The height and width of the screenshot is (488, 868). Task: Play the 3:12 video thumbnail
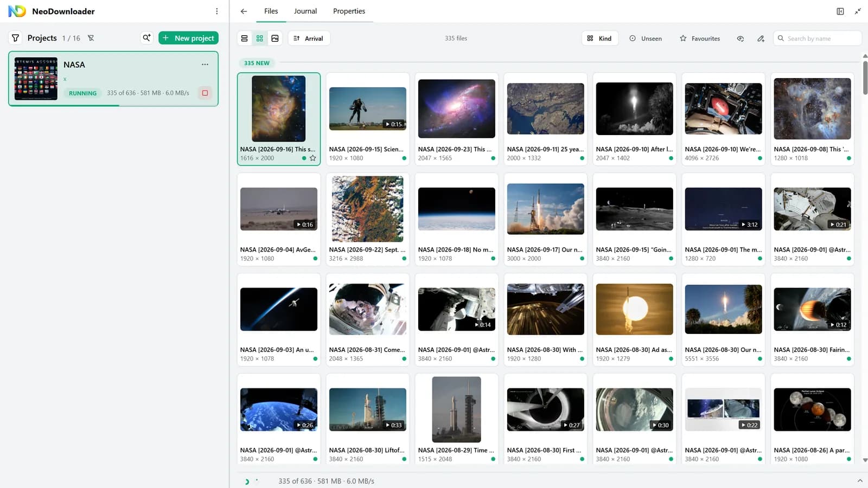coord(724,209)
